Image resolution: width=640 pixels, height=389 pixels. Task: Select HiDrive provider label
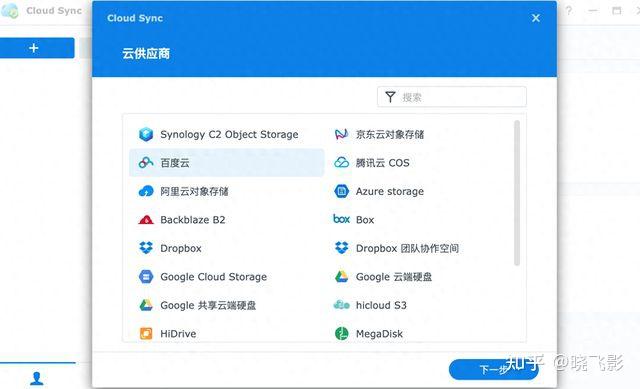(x=178, y=334)
